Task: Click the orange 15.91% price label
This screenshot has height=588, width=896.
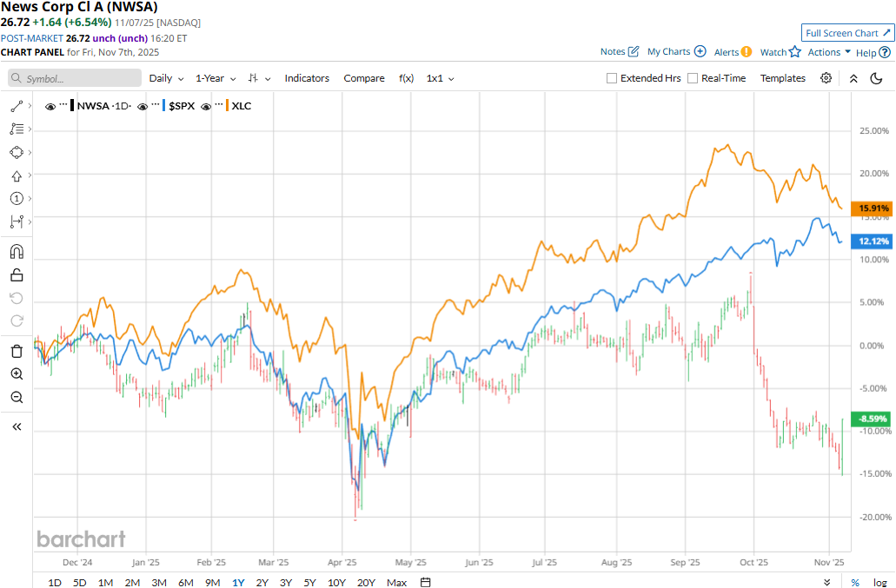Action: pos(872,208)
